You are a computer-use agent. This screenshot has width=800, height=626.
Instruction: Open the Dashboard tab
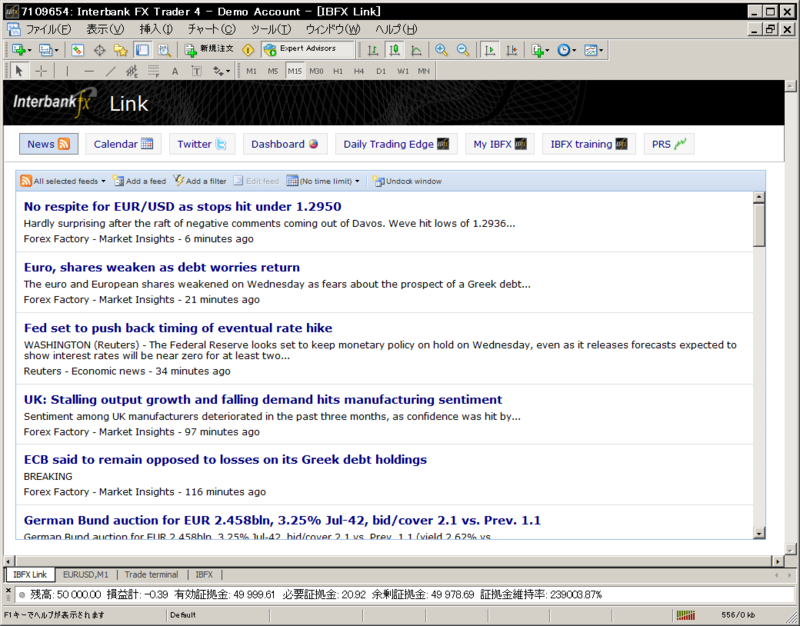tap(285, 144)
